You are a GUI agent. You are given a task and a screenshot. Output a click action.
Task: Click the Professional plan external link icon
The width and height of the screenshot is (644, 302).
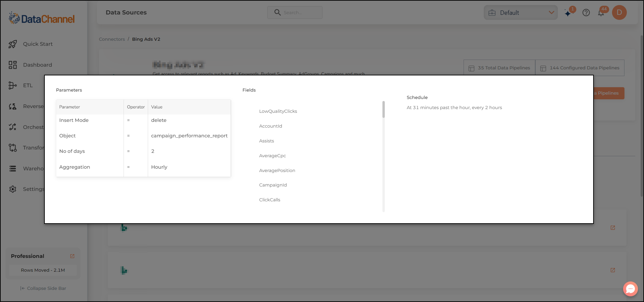(72, 256)
